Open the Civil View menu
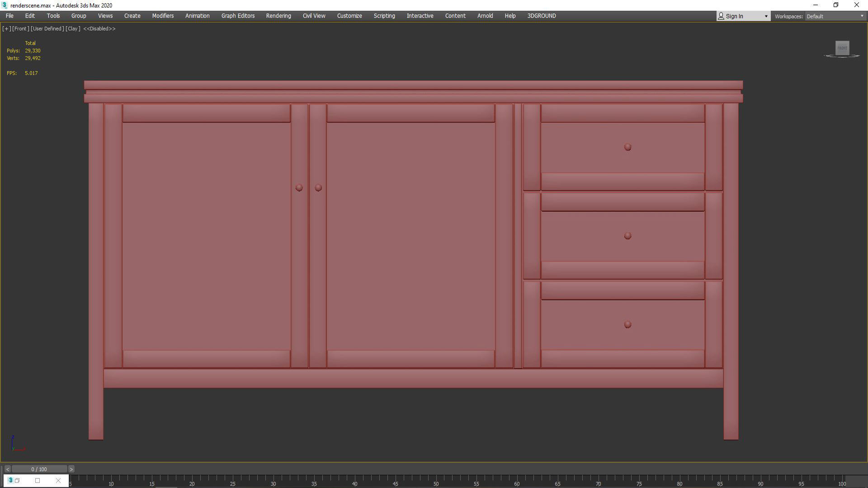 click(x=314, y=16)
